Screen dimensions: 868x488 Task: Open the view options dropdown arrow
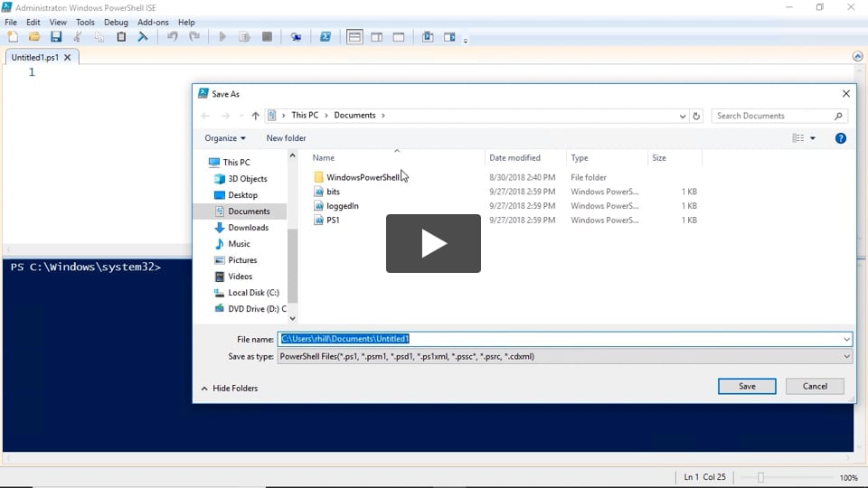(812, 138)
